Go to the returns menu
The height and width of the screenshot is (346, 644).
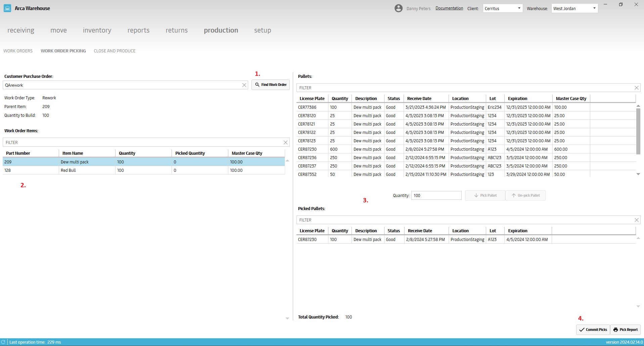pos(177,30)
